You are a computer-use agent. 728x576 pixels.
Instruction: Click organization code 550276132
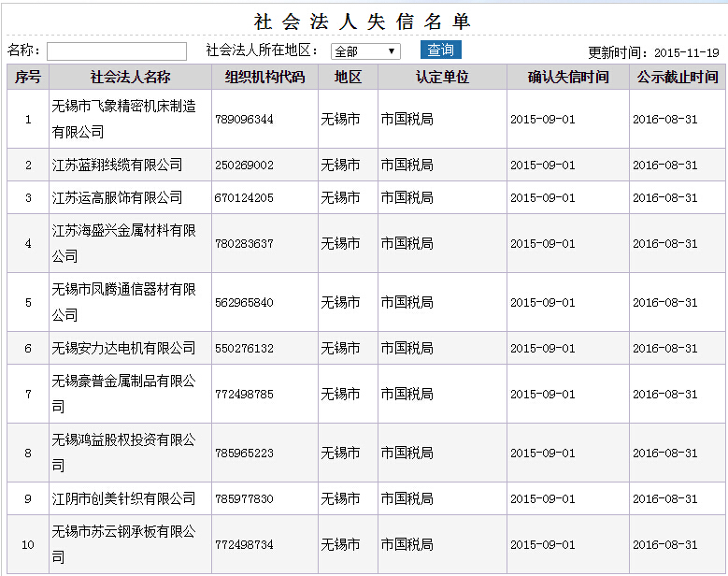244,349
